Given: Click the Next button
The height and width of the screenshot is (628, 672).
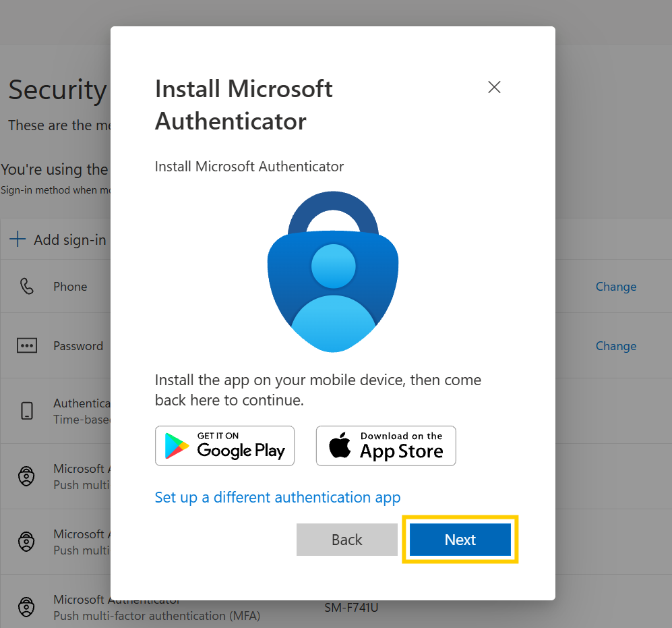Looking at the screenshot, I should [460, 539].
